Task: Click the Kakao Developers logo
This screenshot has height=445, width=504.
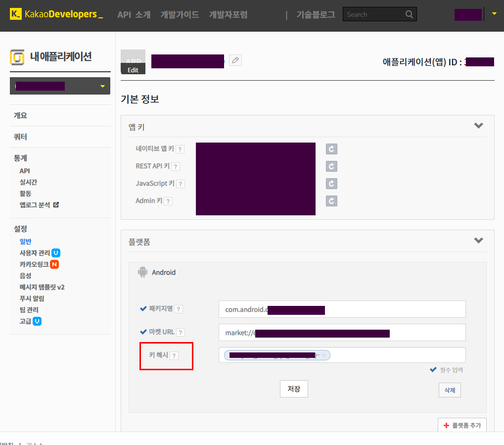Action: [x=56, y=14]
